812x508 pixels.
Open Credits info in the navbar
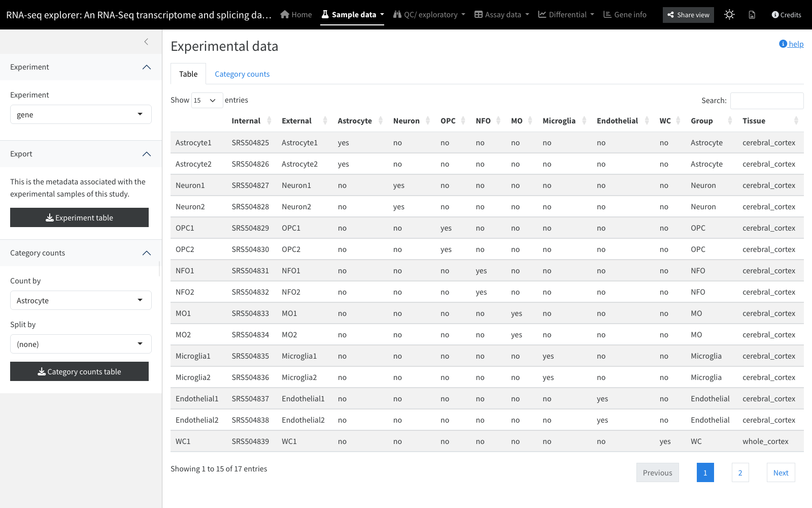tap(786, 15)
